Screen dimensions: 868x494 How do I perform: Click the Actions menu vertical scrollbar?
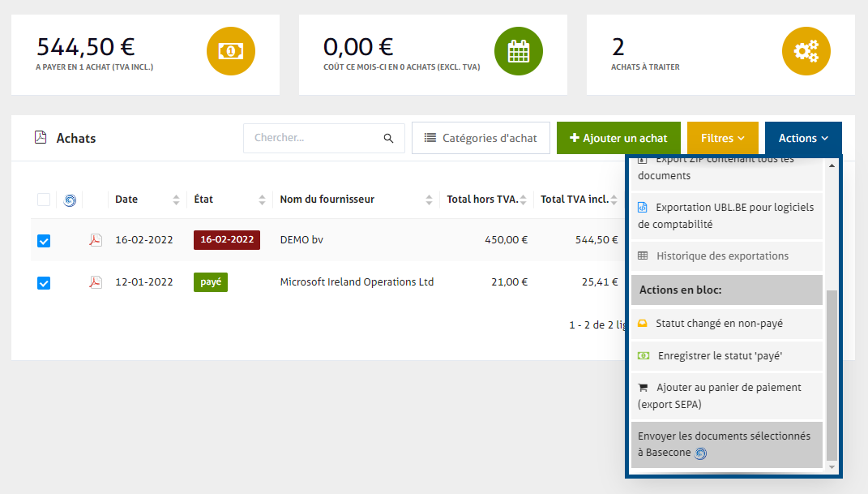pos(830,373)
